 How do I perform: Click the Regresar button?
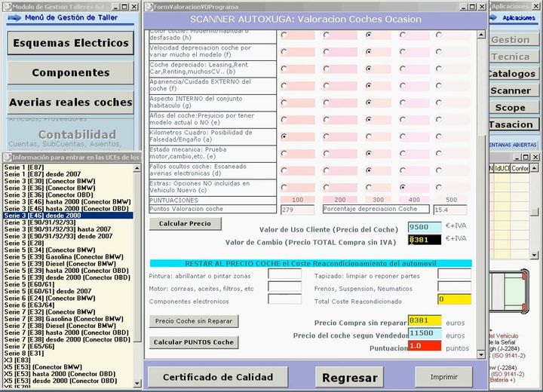click(x=349, y=378)
